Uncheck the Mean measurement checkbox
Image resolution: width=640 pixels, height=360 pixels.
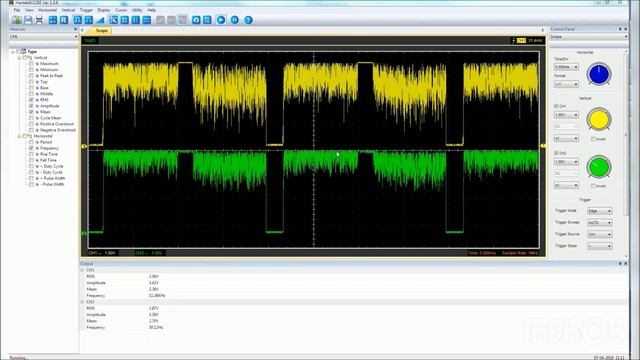click(x=31, y=112)
